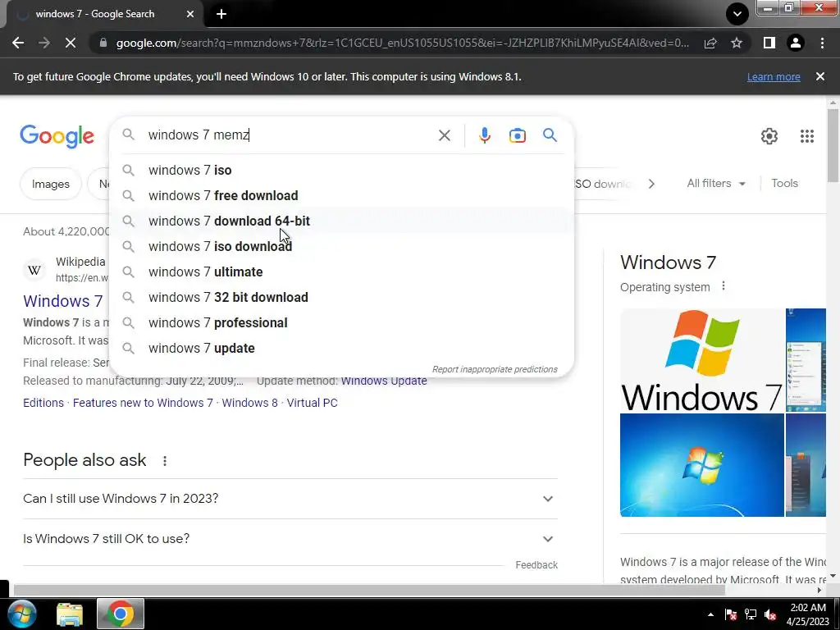Open the Action Center flag tray icon

click(730, 614)
